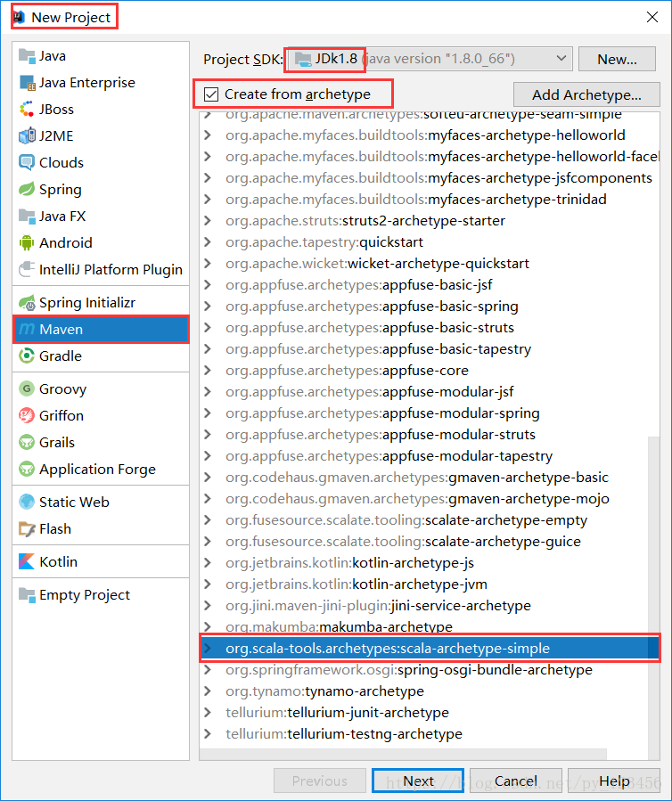Click the IntelliJ logo in title bar
672x801 pixels.
coord(20,17)
